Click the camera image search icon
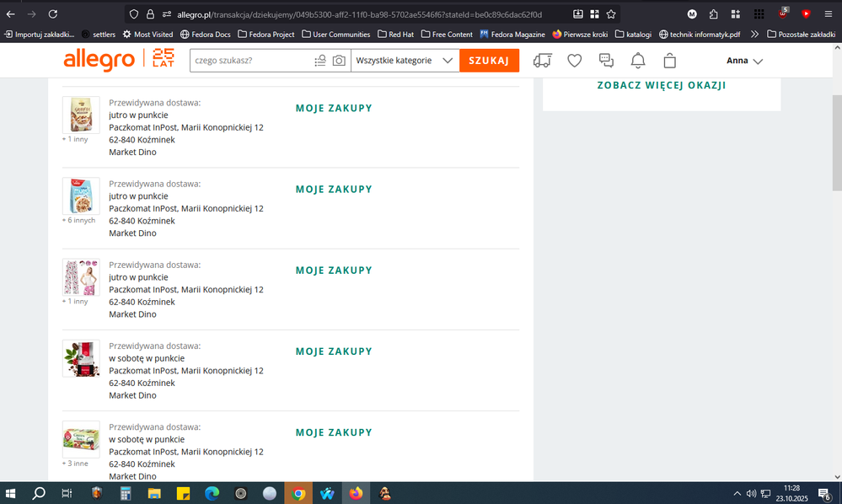This screenshot has height=504, width=842. point(339,61)
